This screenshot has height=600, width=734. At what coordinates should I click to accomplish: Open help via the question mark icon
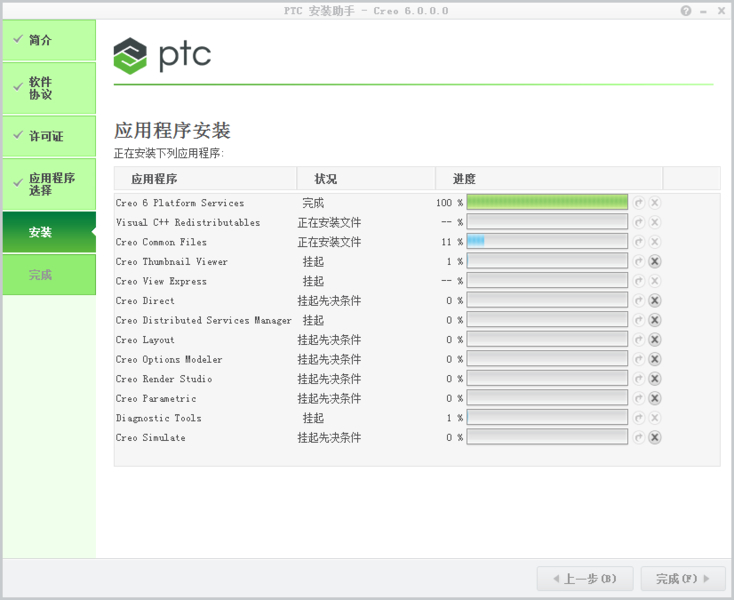686,11
